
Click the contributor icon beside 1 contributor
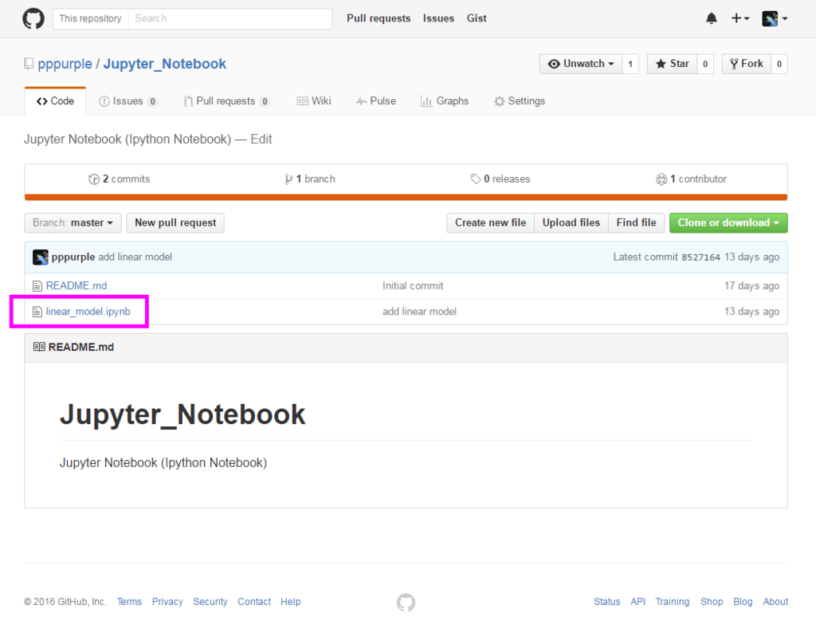(x=661, y=179)
